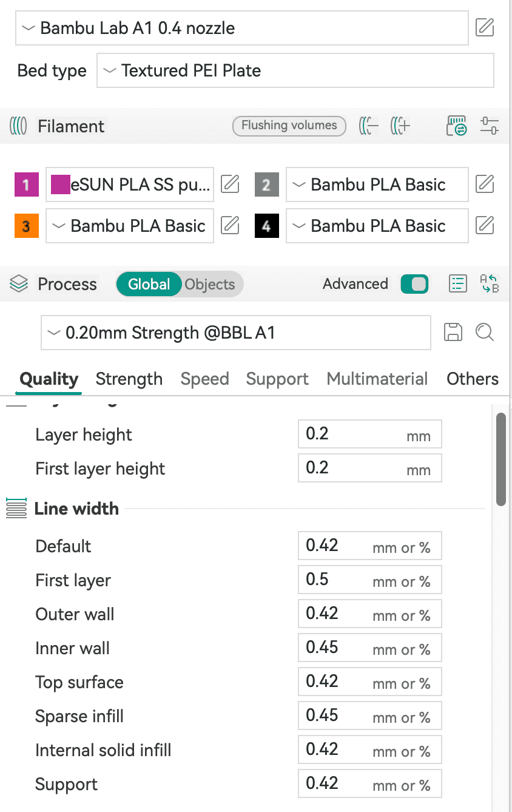Click the Filament section icon
Screen dimensions: 512x812
(x=19, y=126)
